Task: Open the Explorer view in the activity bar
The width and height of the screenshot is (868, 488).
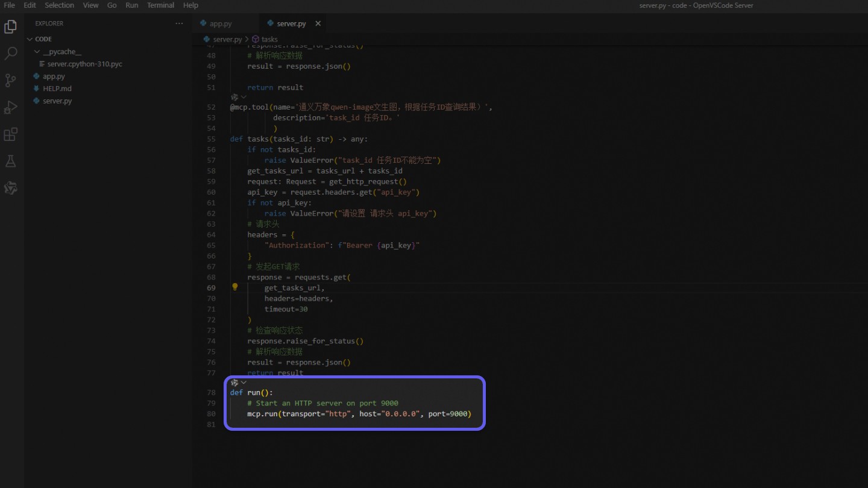Action: [x=10, y=27]
